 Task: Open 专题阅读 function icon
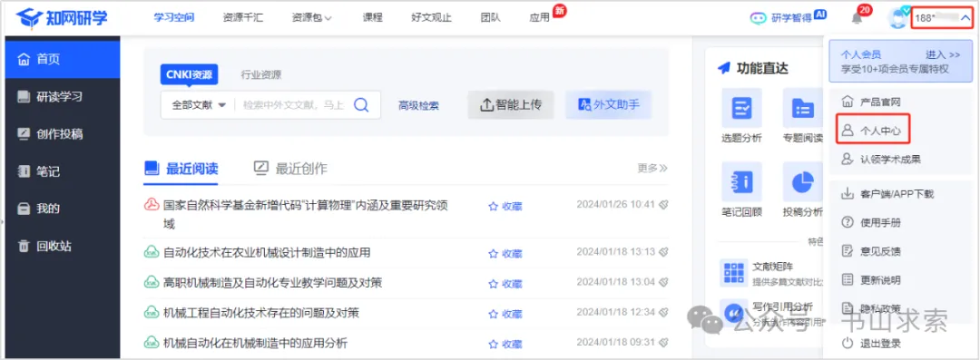click(802, 108)
